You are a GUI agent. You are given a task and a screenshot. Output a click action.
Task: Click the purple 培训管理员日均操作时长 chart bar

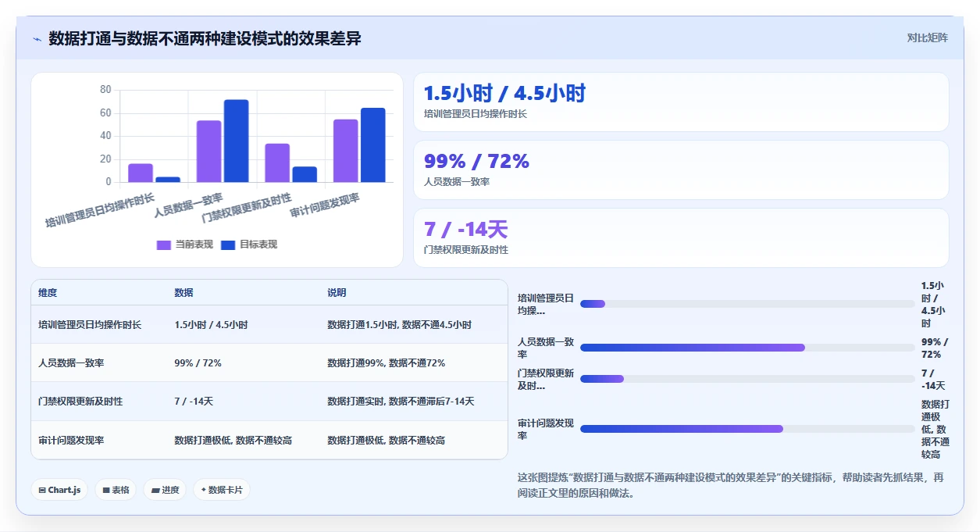pyautogui.click(x=141, y=173)
